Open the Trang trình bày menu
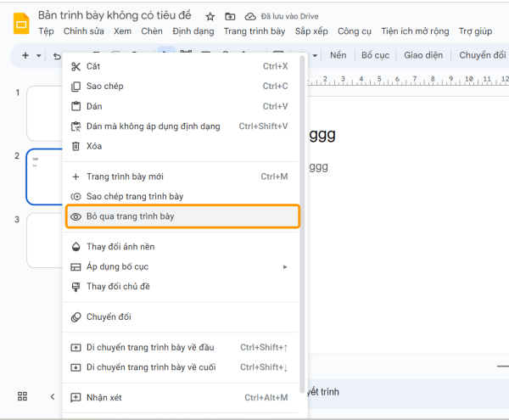The width and height of the screenshot is (509, 420). (255, 31)
